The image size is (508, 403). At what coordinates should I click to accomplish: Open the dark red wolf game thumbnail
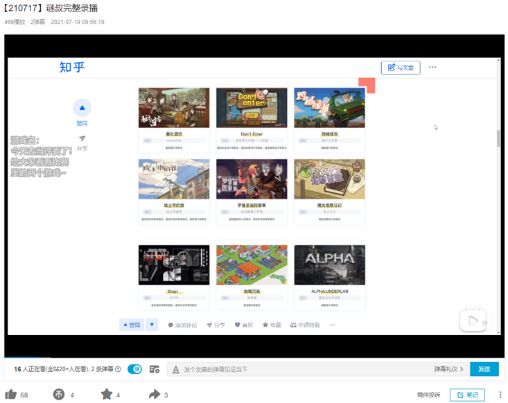click(x=252, y=179)
